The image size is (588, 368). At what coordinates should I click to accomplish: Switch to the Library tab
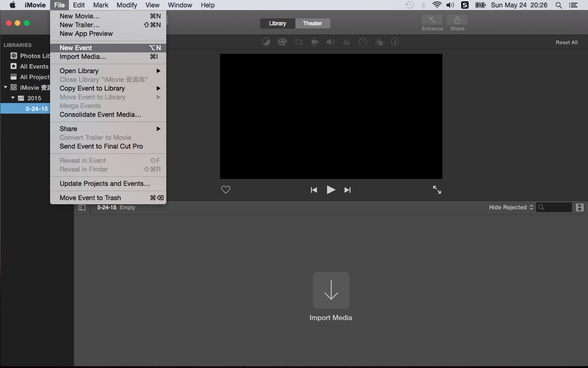click(277, 23)
